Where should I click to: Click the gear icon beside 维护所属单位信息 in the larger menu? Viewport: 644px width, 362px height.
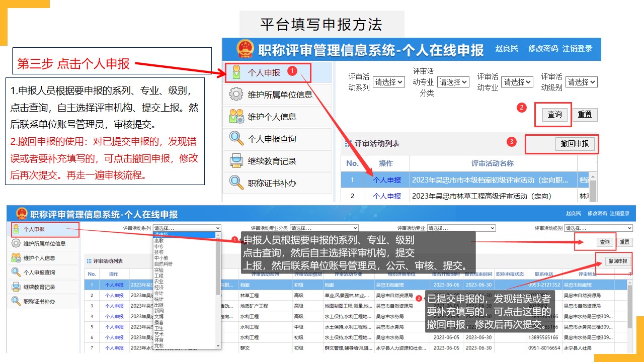[236, 95]
